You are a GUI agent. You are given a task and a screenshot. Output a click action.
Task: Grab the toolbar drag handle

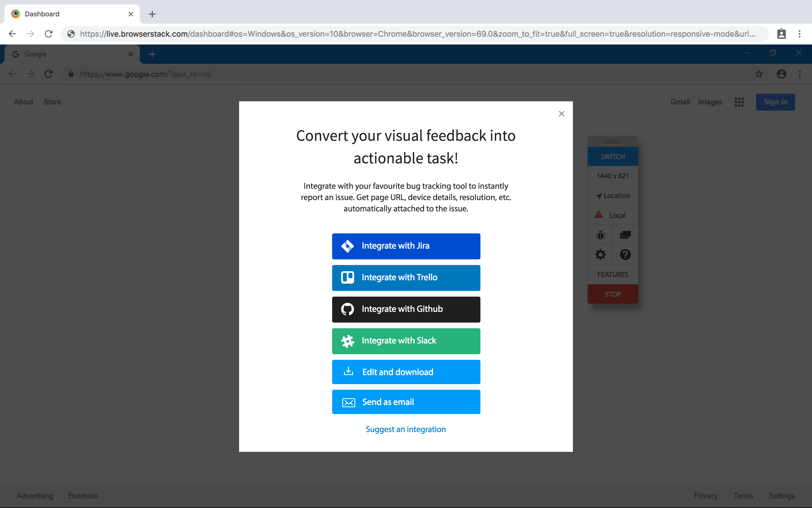pos(612,141)
